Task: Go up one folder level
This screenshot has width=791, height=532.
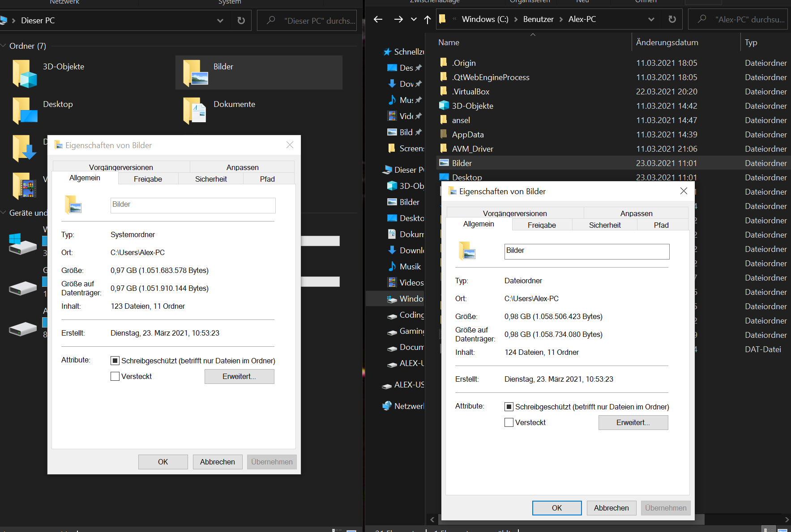Action: point(428,19)
